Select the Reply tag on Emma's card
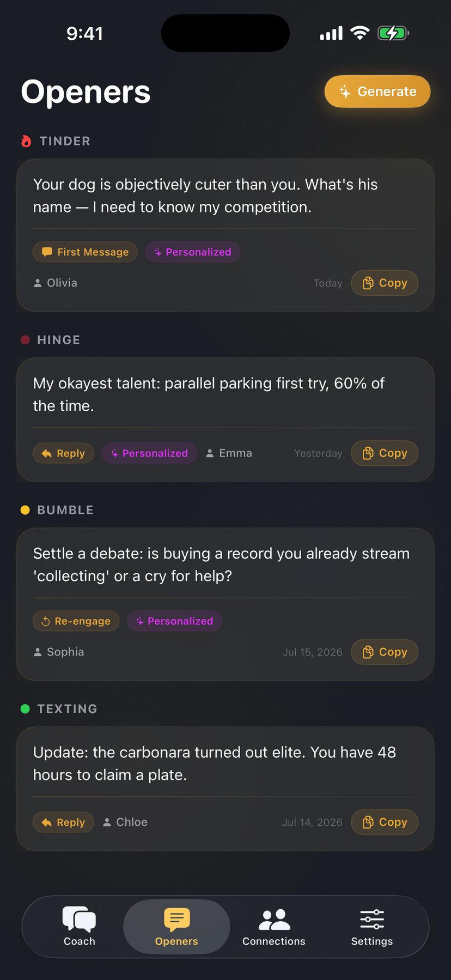 tap(63, 453)
